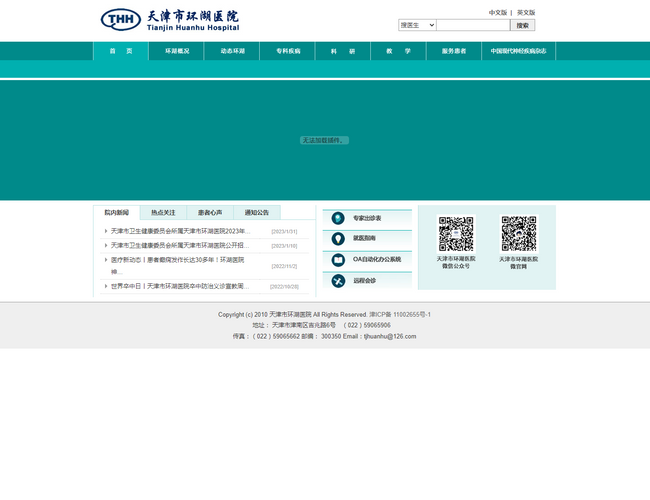Go to 首页 home in navigation
The image size is (650, 500).
(x=120, y=51)
